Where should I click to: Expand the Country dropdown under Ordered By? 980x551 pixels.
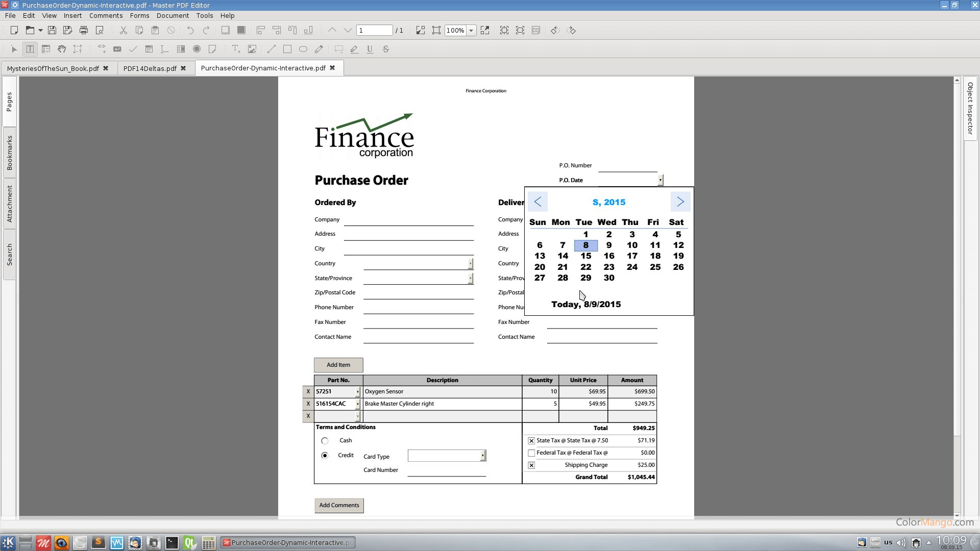(x=469, y=263)
